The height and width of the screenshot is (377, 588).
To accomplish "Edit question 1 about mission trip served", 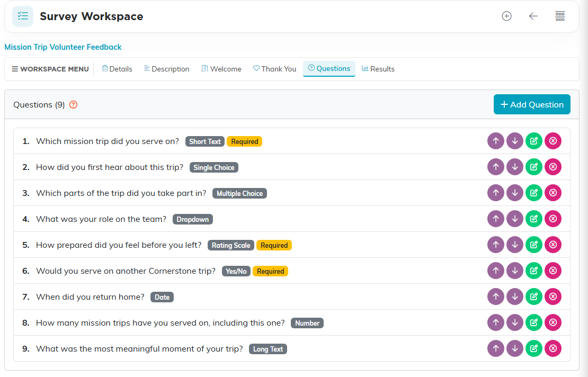I will point(534,141).
